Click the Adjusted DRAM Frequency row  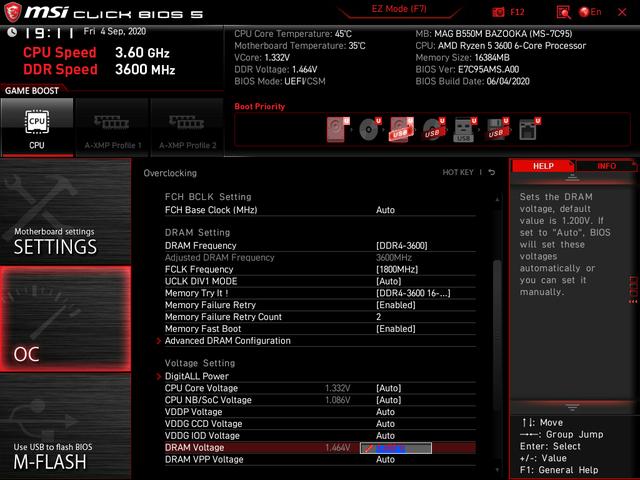pyautogui.click(x=320, y=258)
